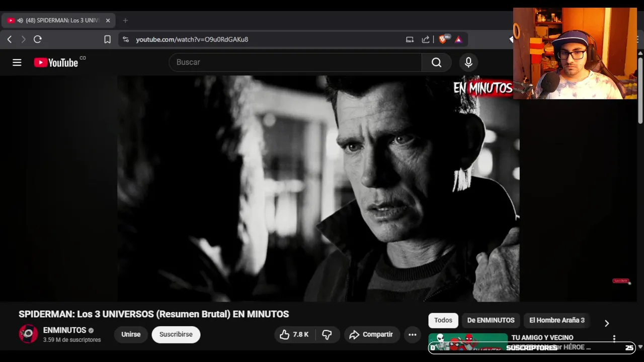
Task: Open ENMINUTOS channel avatar
Action: (28, 334)
